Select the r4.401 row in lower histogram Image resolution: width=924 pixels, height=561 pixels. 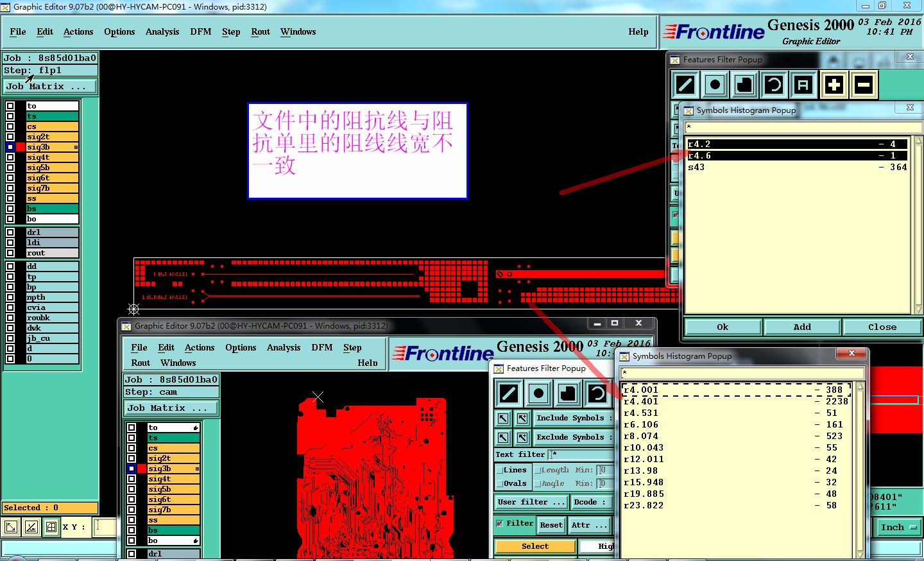point(736,401)
